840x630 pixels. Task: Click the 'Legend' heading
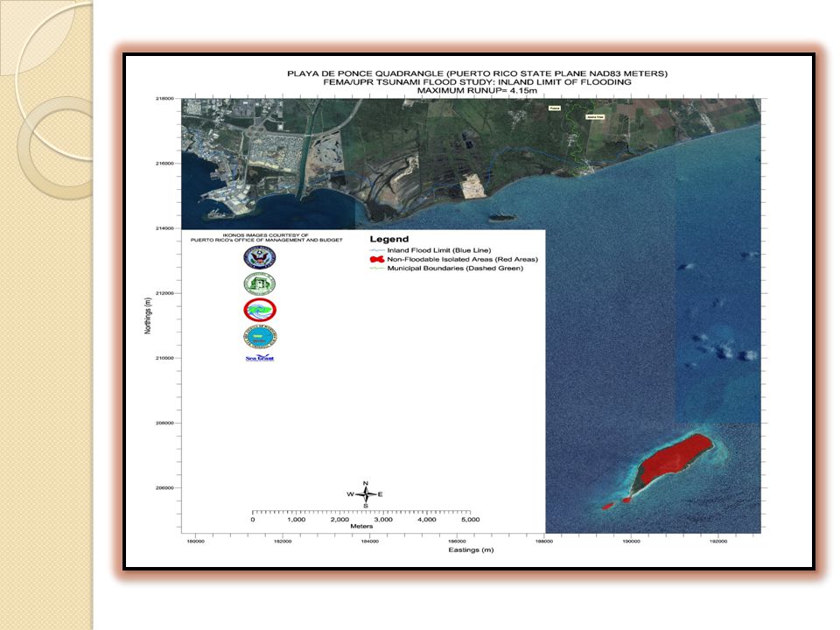click(388, 240)
